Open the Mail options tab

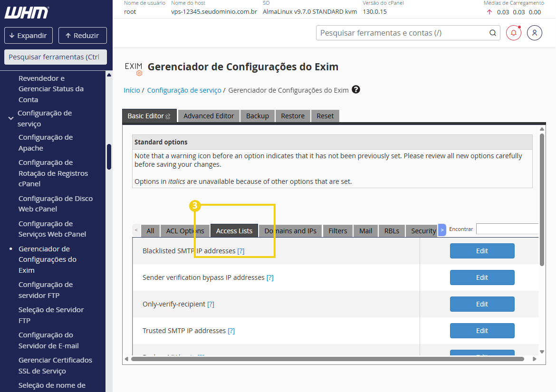pyautogui.click(x=365, y=230)
